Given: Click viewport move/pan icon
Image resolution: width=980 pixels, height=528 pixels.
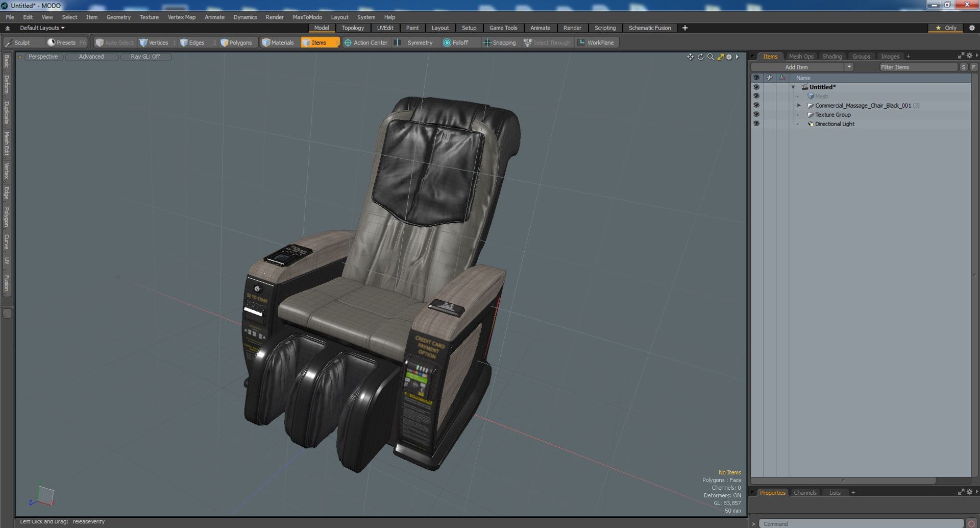Looking at the screenshot, I should click(x=690, y=57).
